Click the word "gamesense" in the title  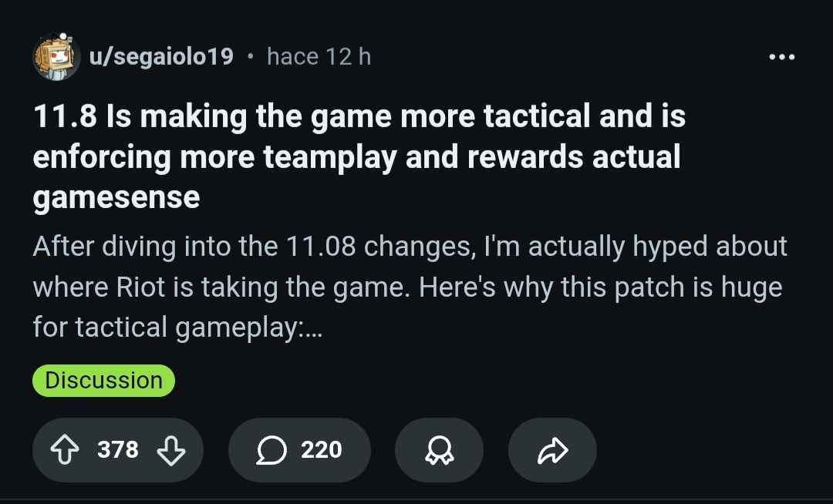[x=116, y=197]
